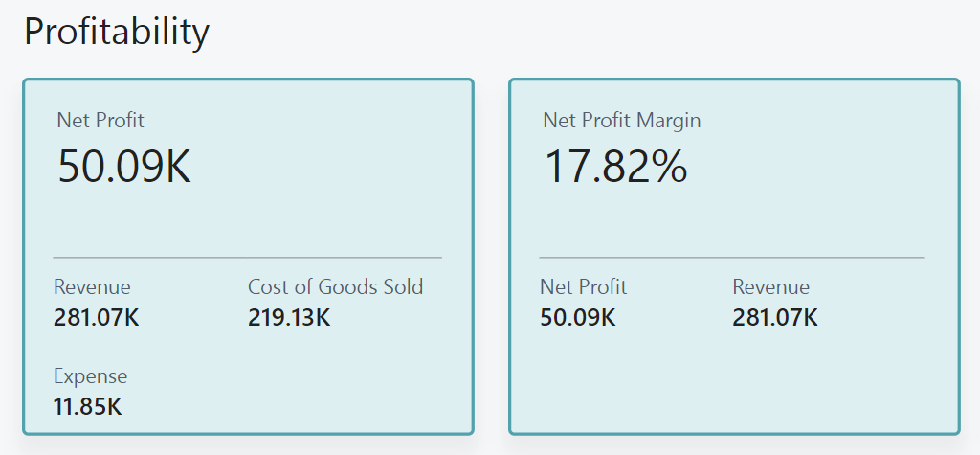Screen dimensions: 980x455
Task: Select the 281.07K value in Margin card
Action: tap(775, 317)
